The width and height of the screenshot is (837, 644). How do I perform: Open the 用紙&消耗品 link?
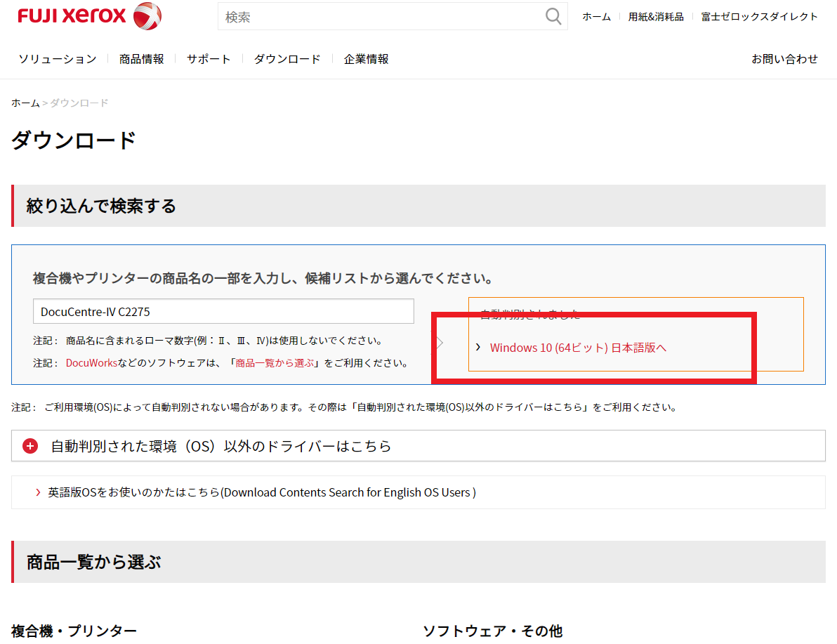pyautogui.click(x=655, y=17)
